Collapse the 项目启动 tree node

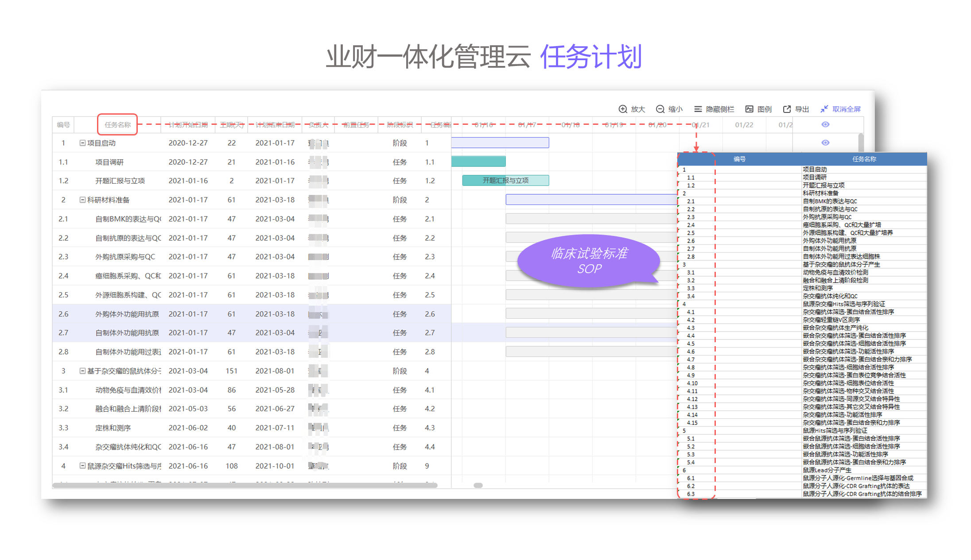point(82,143)
